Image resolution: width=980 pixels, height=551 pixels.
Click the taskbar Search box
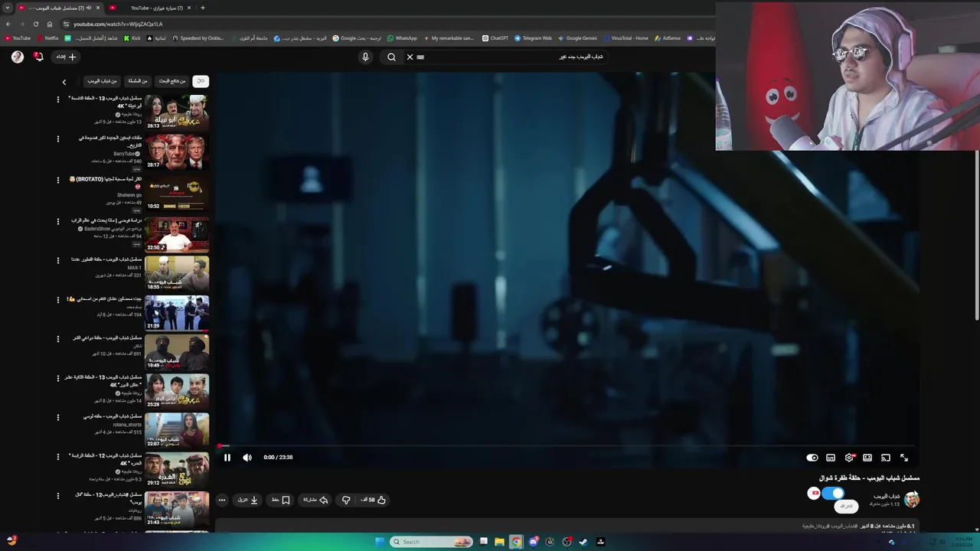point(431,542)
